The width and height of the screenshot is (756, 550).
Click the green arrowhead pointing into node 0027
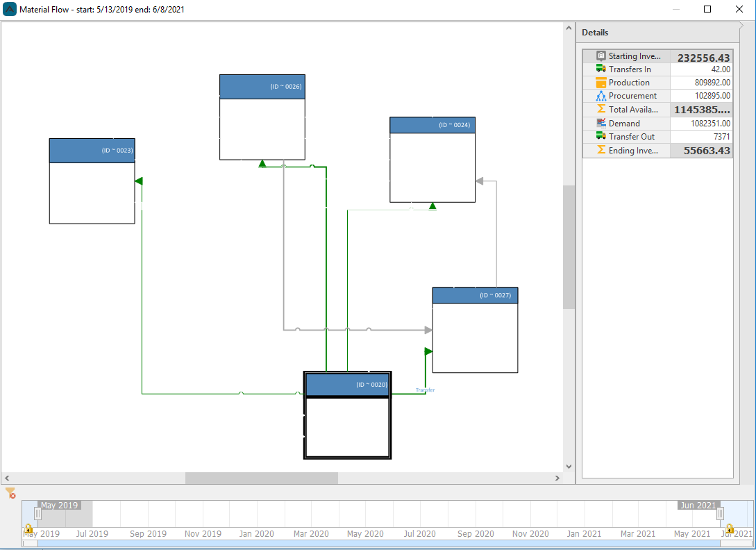tap(428, 351)
